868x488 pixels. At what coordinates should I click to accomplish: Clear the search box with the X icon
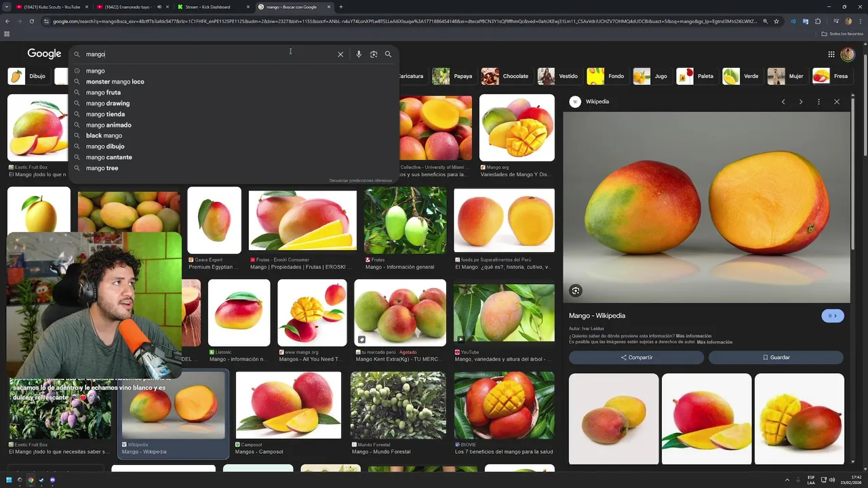click(x=340, y=54)
